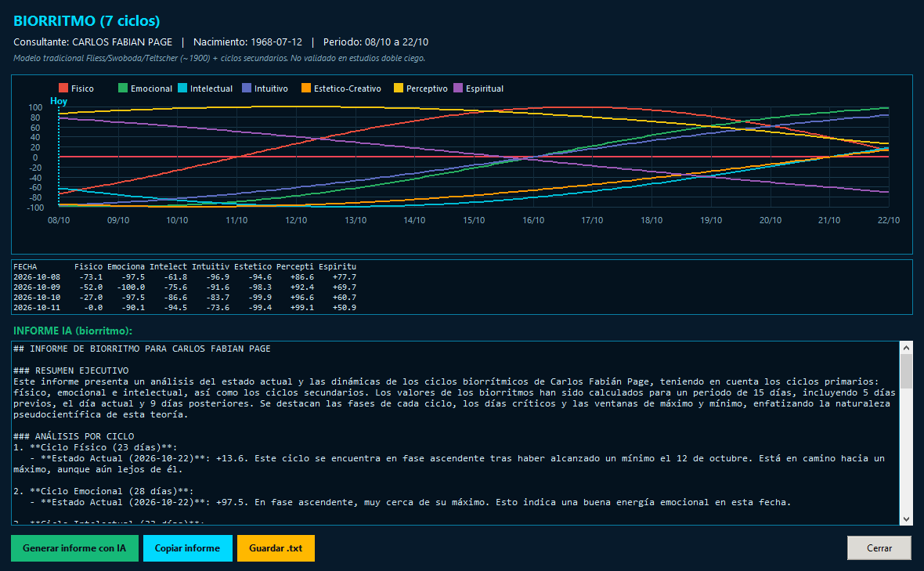Click the Consultante: CARLOS FABIAN PAGE text
Screen dimensions: 924x571
(93, 42)
